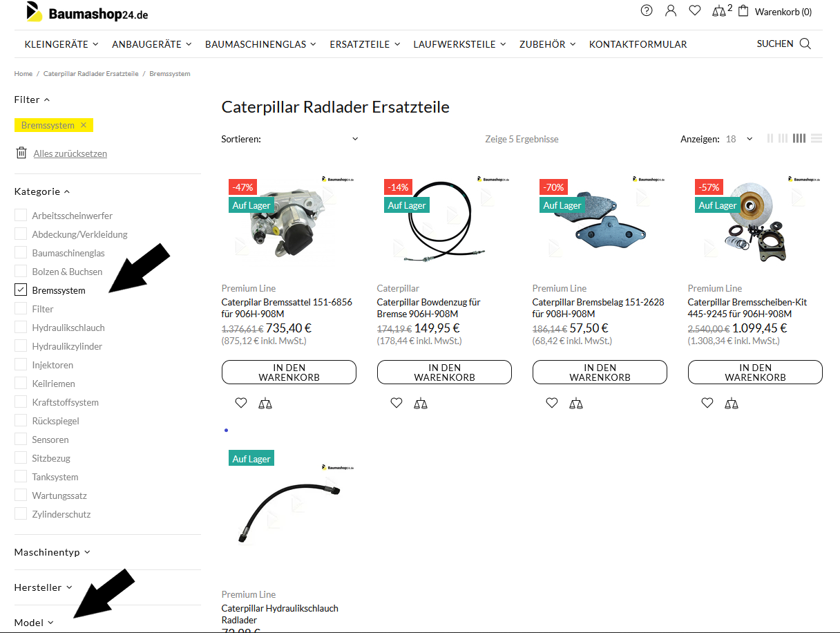This screenshot has width=840, height=633.
Task: Open the Baumaschinenglas menu in navigation bar
Action: [x=260, y=44]
